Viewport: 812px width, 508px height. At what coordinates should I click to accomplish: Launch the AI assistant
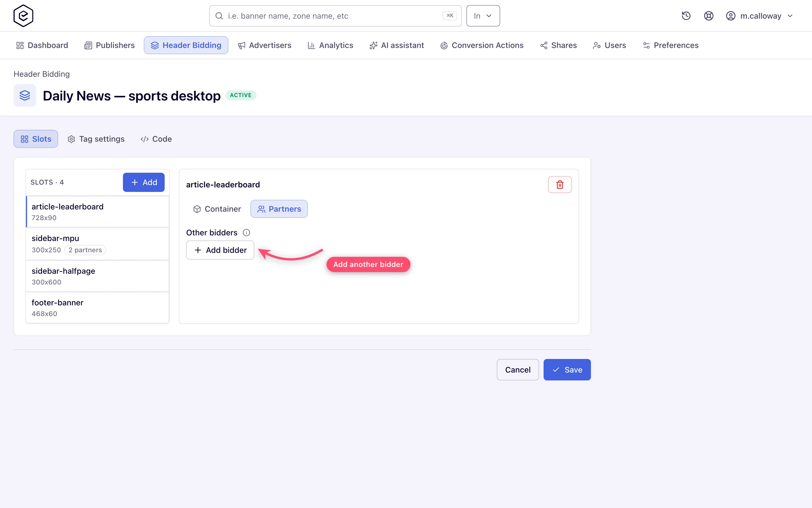pyautogui.click(x=397, y=45)
